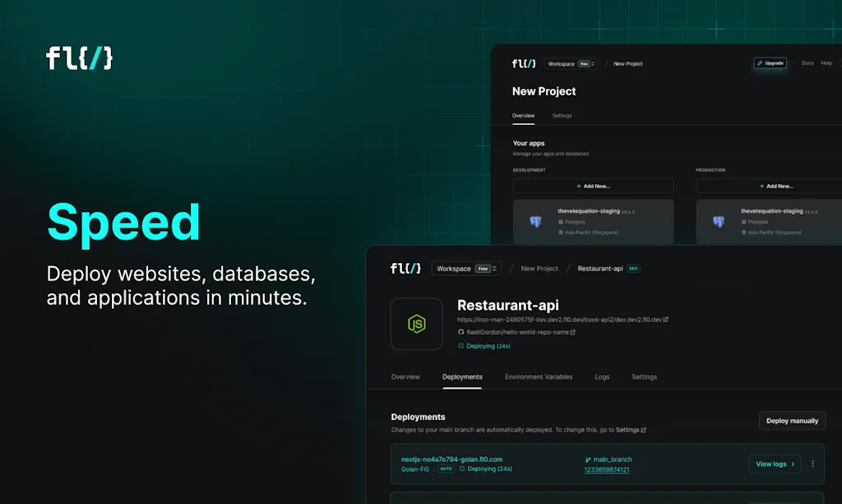Click the Postgres elephant icon under Development
Screen dimensions: 842x504
tap(535, 222)
